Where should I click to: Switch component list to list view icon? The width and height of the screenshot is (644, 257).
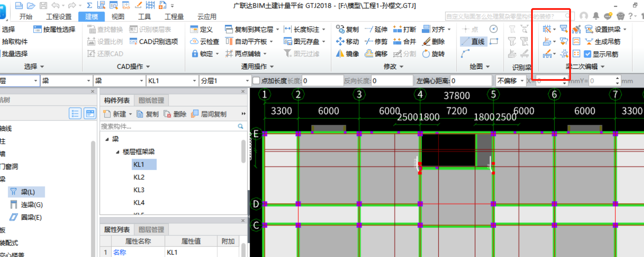75,113
